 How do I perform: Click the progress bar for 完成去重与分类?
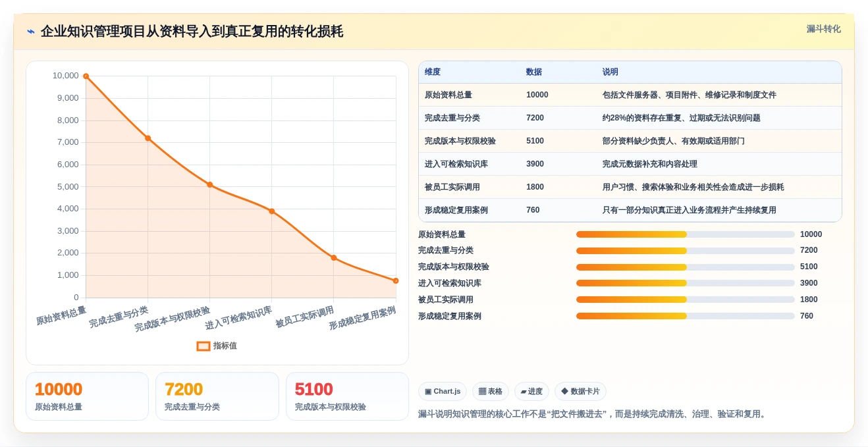coord(686,251)
